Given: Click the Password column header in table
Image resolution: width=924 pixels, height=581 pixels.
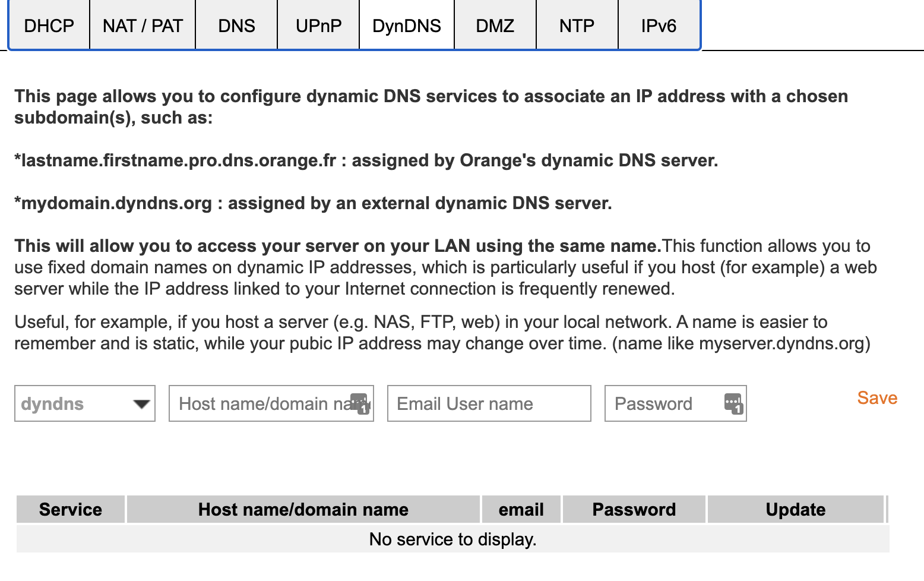Looking at the screenshot, I should 634,510.
